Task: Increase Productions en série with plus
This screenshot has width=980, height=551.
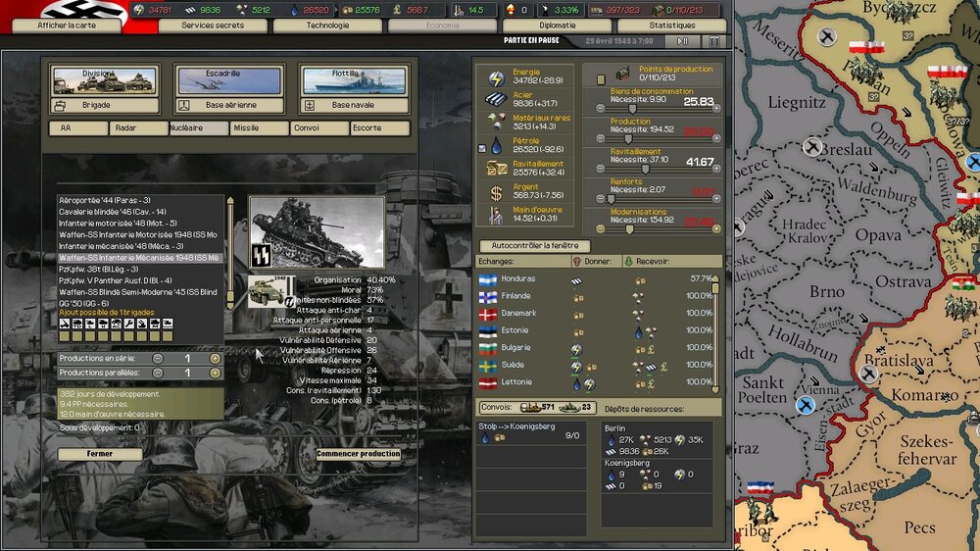Action: 215,359
